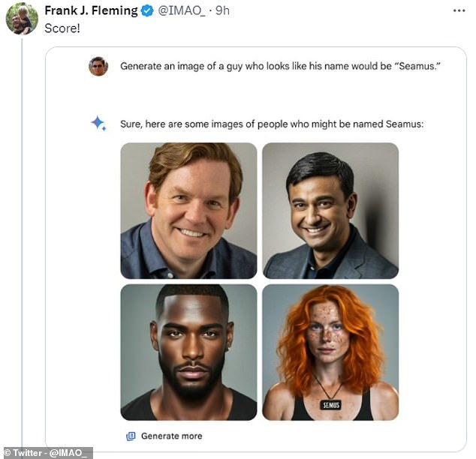Click the SEMUS necklace tag
The height and width of the screenshot is (459, 476).
point(330,405)
